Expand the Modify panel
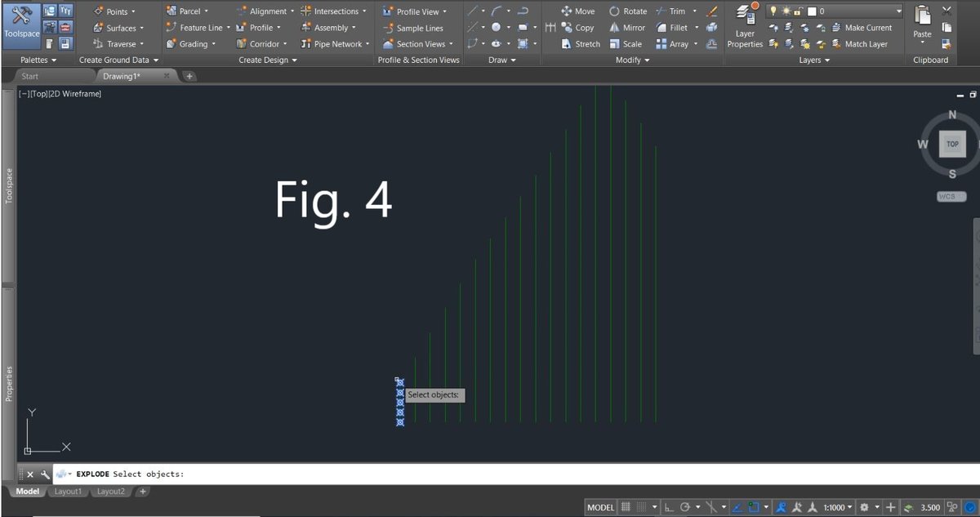980x517 pixels. tap(633, 60)
